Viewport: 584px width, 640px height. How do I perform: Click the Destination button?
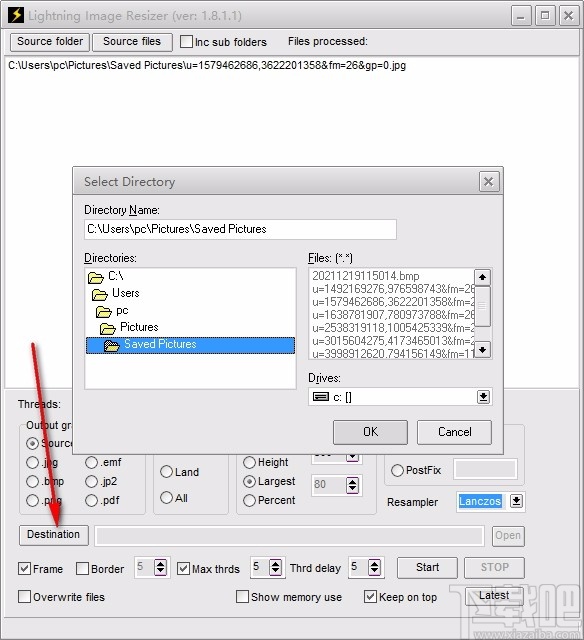point(53,535)
